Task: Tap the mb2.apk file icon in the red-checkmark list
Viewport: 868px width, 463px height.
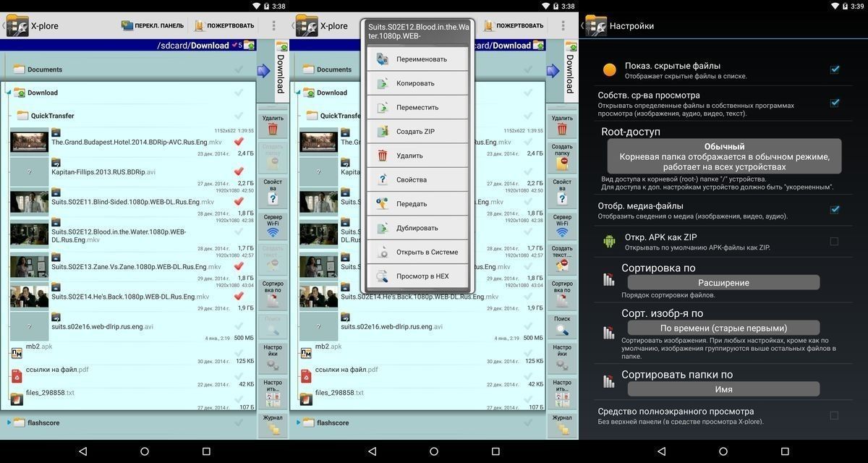Action: click(16, 353)
